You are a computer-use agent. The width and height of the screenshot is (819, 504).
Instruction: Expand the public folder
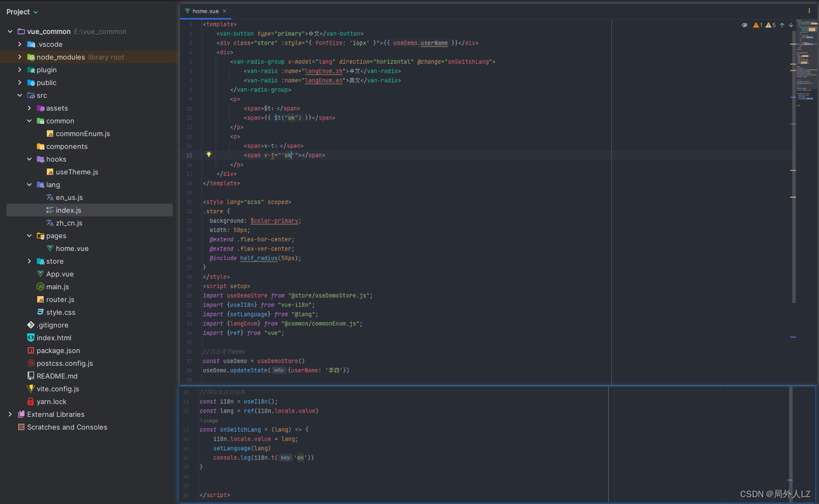click(20, 82)
